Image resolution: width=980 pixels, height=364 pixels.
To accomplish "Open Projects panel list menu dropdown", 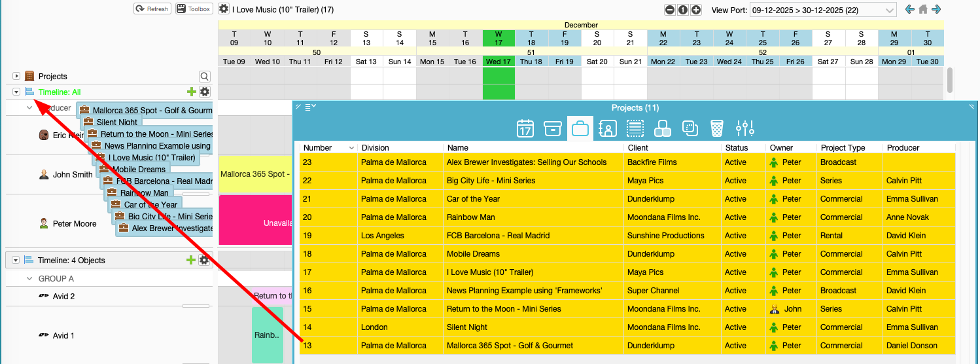I will pos(310,107).
